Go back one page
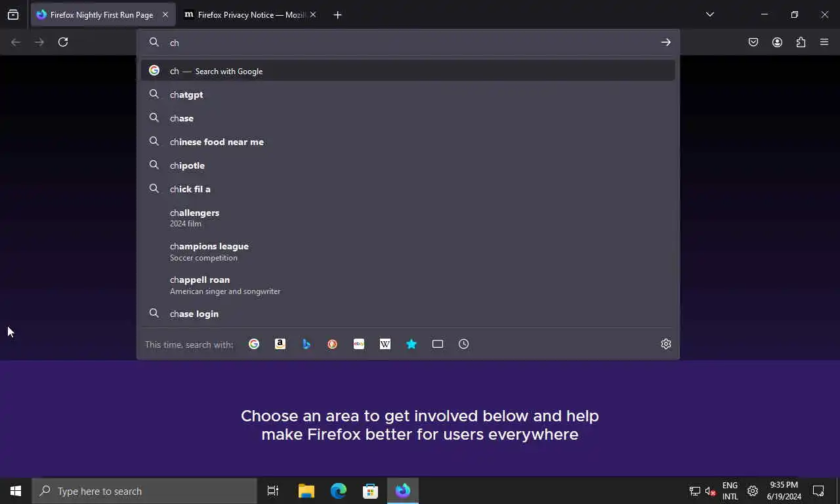840x504 pixels. [16, 42]
